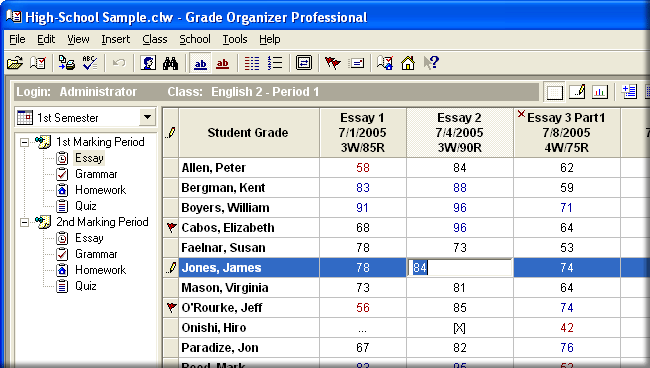Select Essay under 1st Marking Period
Viewport: 650px width, 368px height.
pos(89,158)
